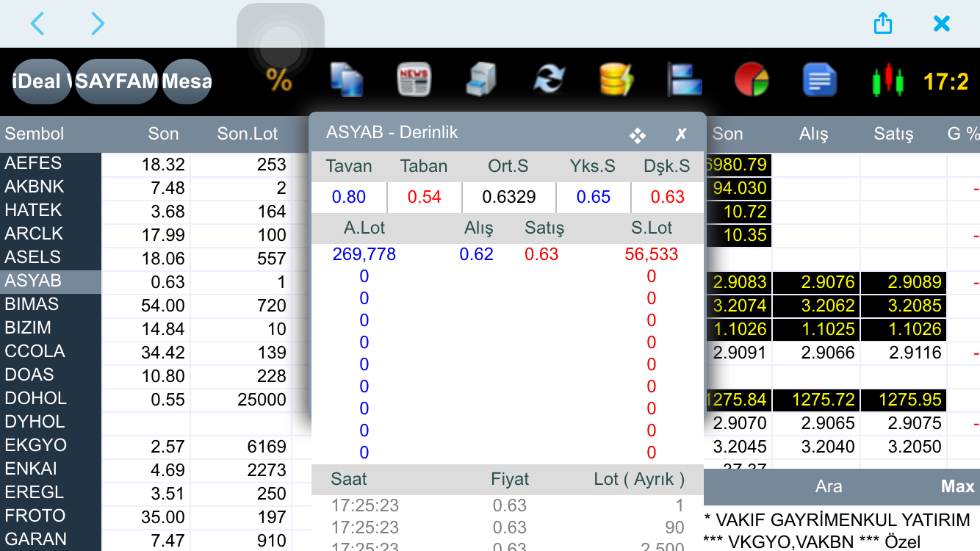Go forward with the right arrow
This screenshot has width=980, height=551.
point(97,24)
